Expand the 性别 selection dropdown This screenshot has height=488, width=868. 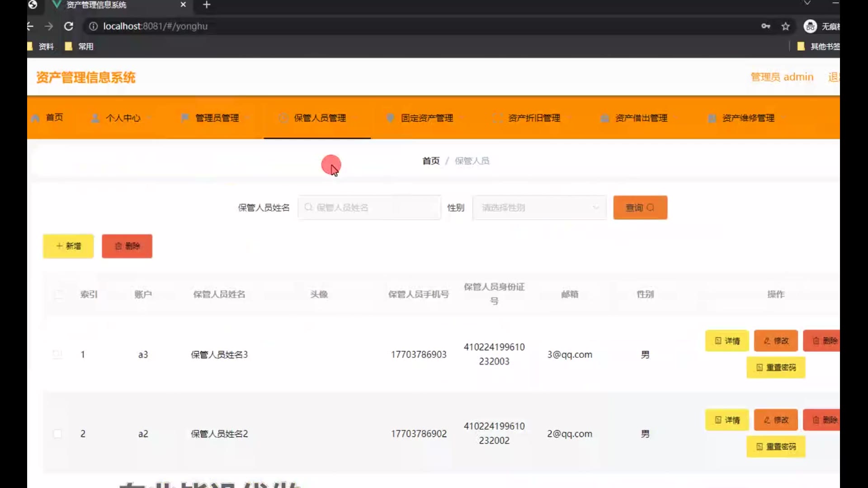coord(539,207)
